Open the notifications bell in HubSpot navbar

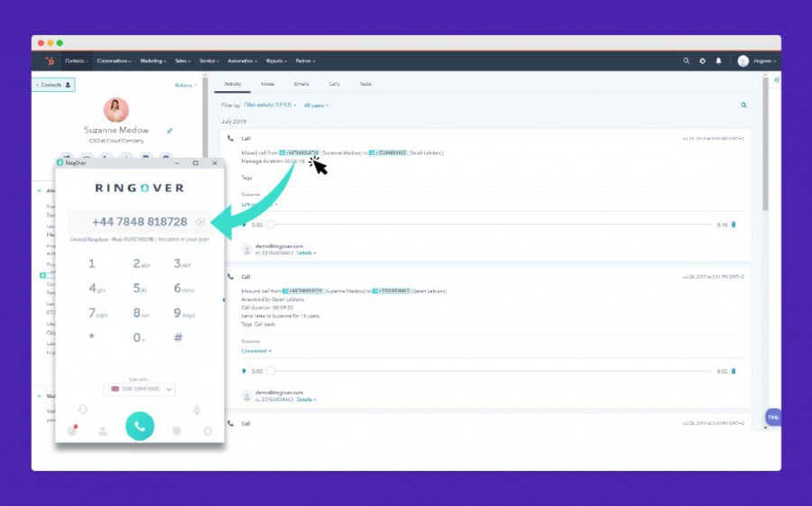tap(718, 60)
